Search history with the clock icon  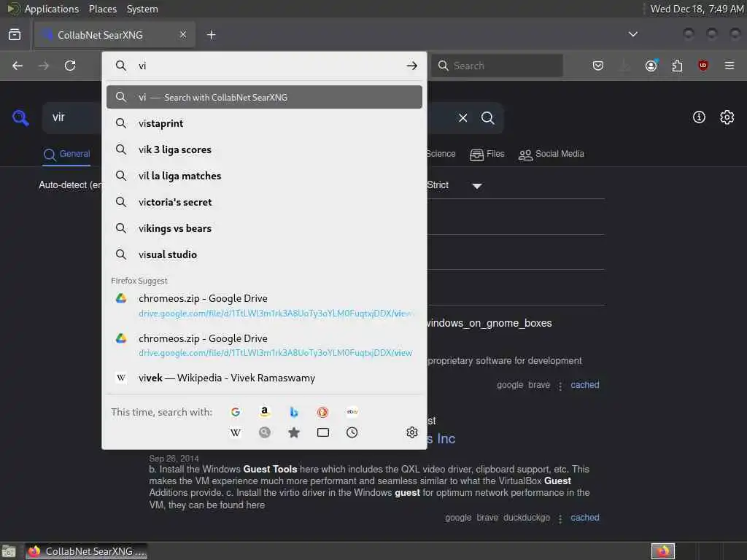(352, 432)
